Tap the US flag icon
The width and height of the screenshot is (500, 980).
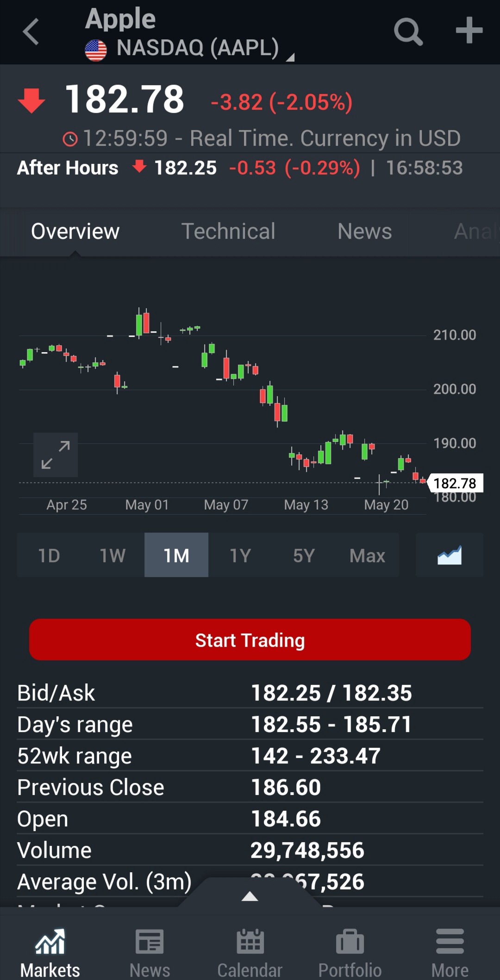point(96,50)
